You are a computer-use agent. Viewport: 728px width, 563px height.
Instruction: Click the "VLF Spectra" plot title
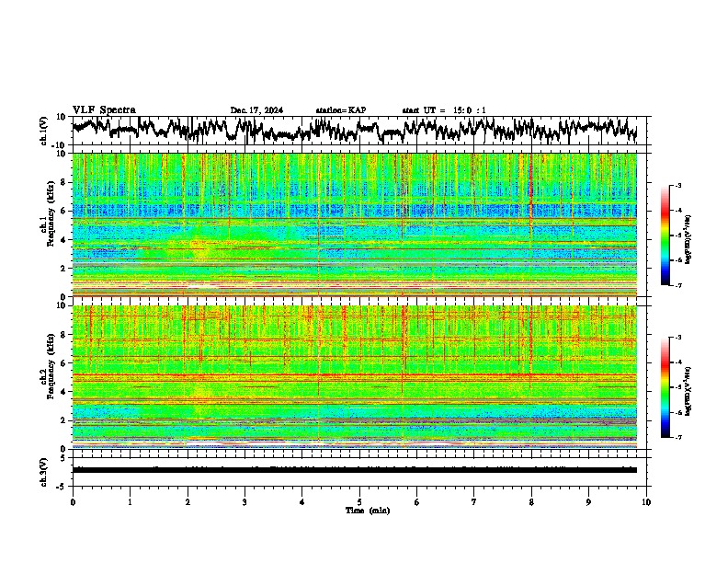coord(104,110)
